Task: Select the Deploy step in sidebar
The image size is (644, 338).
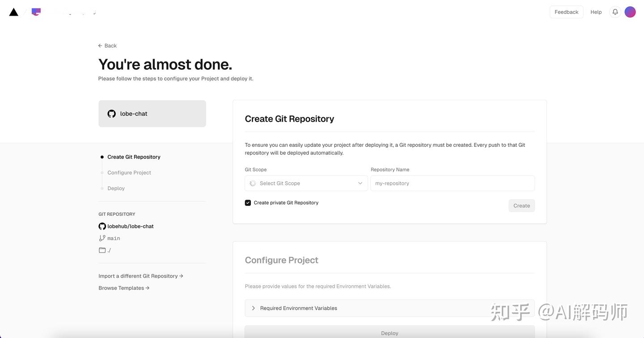Action: click(116, 188)
